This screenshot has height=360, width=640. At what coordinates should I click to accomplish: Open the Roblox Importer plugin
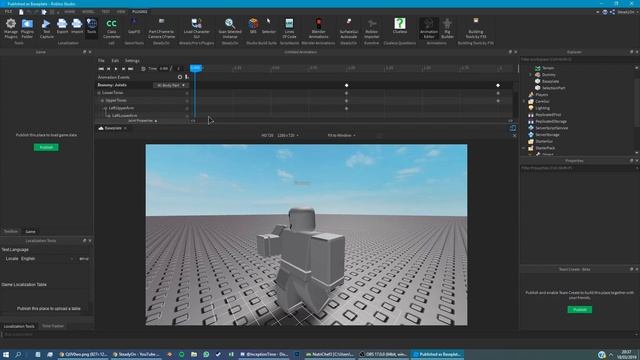[371, 28]
